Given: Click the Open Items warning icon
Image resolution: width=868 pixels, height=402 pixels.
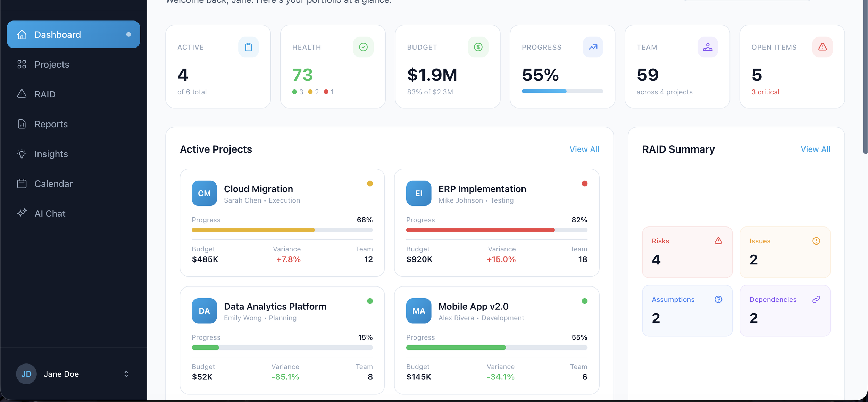Looking at the screenshot, I should (x=822, y=47).
